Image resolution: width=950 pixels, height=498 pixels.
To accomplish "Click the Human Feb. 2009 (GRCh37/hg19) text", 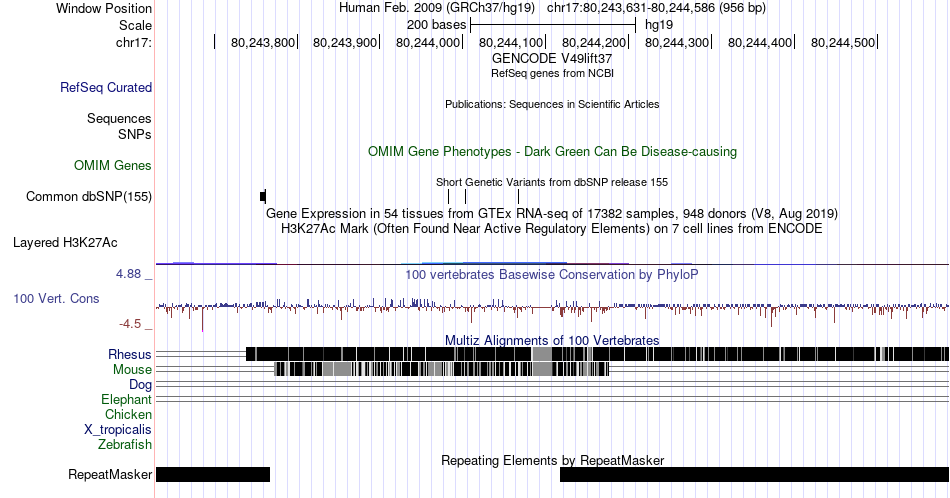I will click(437, 8).
